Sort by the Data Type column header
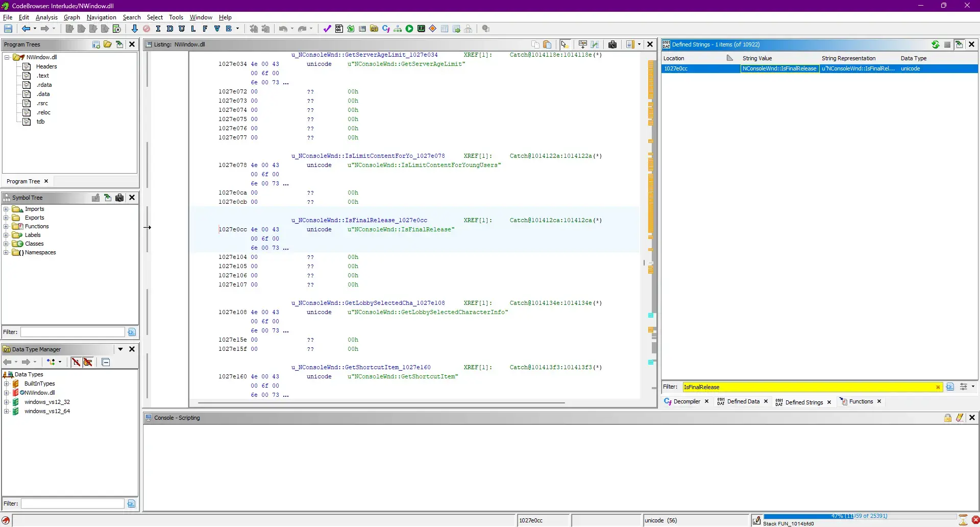980x527 pixels. coord(938,58)
